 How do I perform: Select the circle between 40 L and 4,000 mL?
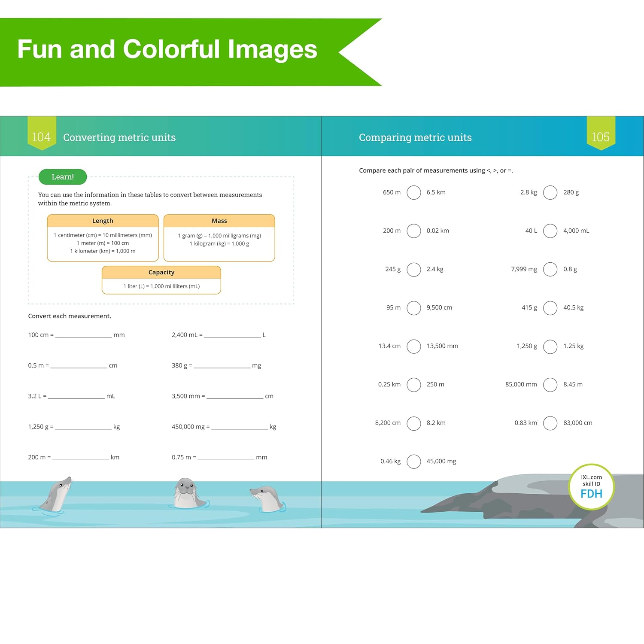click(550, 231)
